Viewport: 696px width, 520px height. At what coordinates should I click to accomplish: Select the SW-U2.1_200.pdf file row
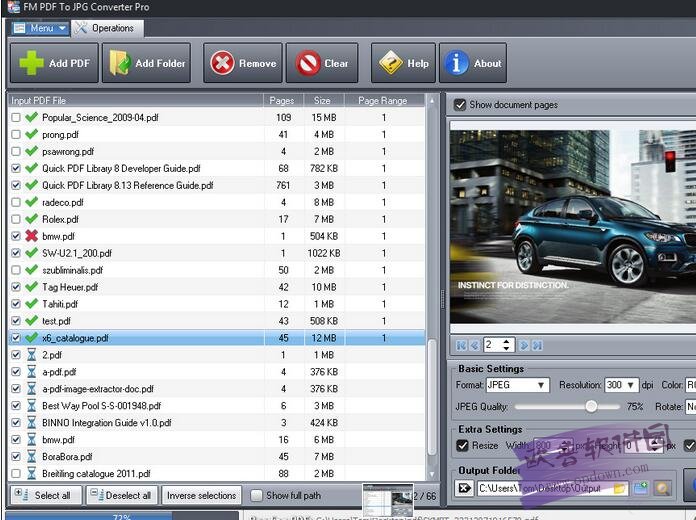point(217,253)
